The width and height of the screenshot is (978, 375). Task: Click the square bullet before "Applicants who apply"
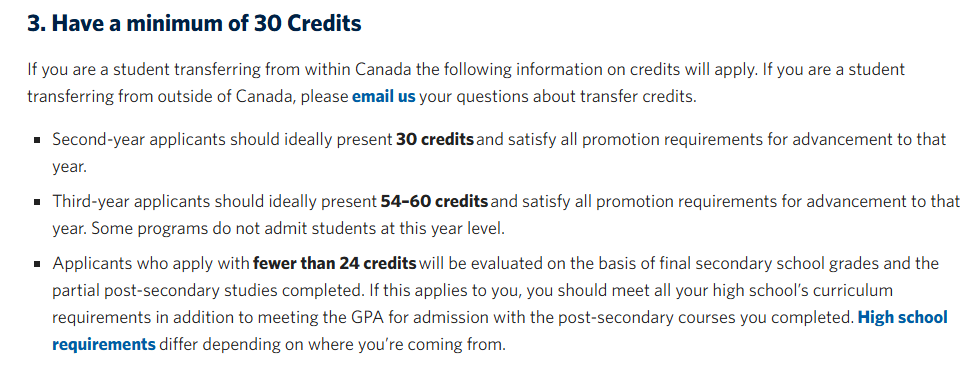coord(37,264)
